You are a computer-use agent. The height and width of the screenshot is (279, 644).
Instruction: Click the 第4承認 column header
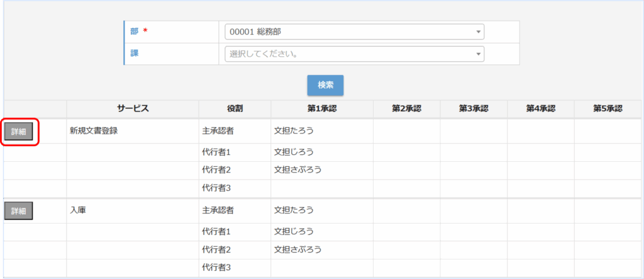click(x=540, y=108)
